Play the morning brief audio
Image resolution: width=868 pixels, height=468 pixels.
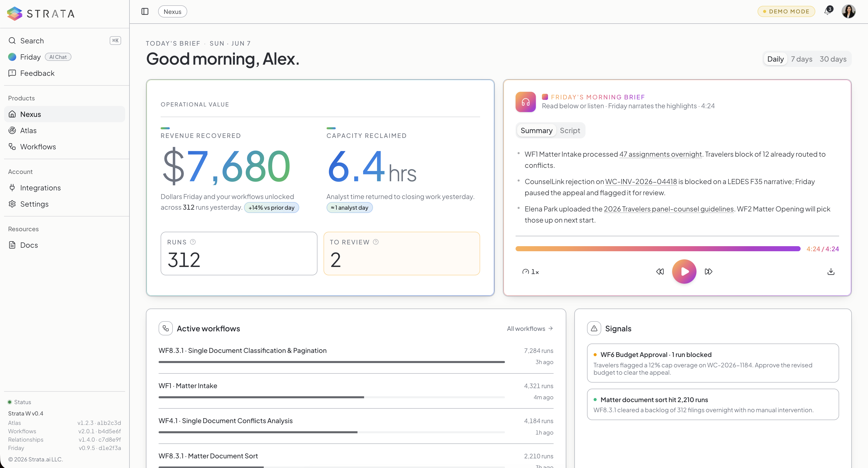pos(684,272)
